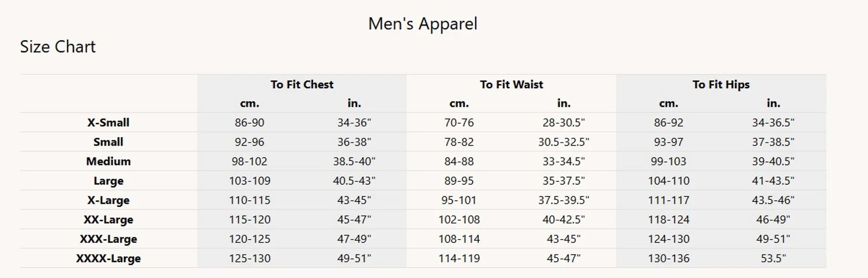Click the X-Small row label
868x278 pixels.
coord(108,122)
